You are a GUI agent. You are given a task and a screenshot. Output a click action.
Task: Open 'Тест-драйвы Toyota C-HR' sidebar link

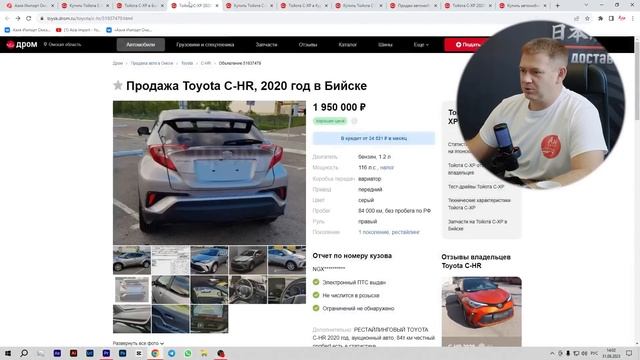coord(476,187)
